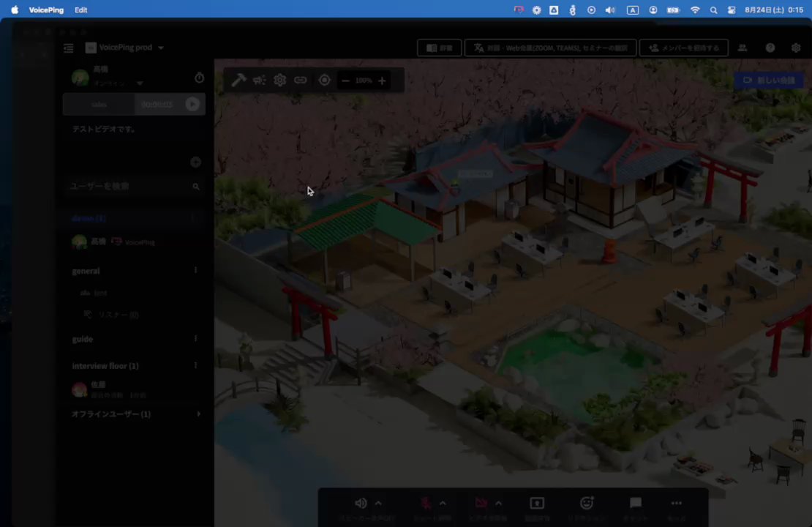Start a new meeting with the blue button
This screenshot has height=527, width=812.
769,81
